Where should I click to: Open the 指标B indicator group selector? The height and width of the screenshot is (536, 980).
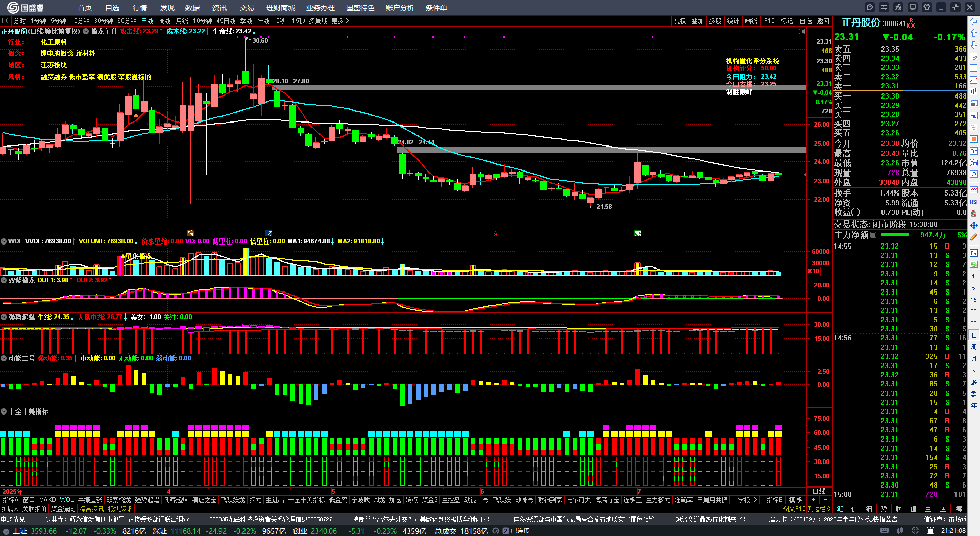(x=774, y=500)
